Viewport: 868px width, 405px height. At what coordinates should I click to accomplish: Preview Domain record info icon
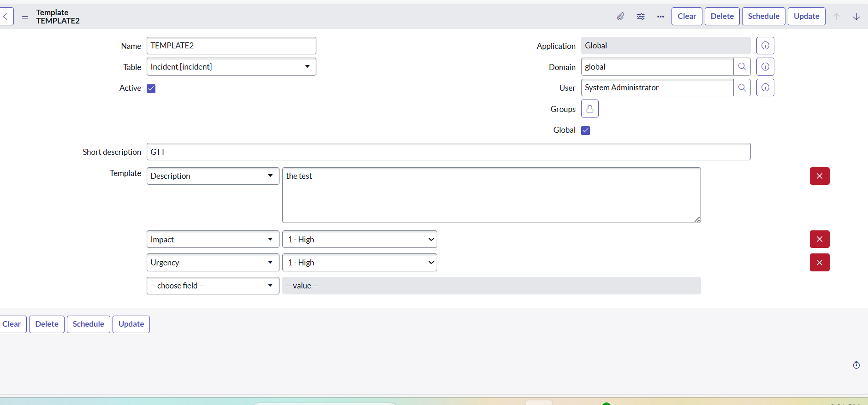(765, 67)
